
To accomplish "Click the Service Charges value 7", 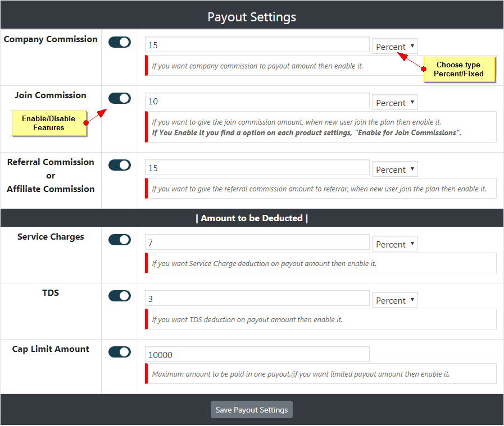I will [x=257, y=242].
